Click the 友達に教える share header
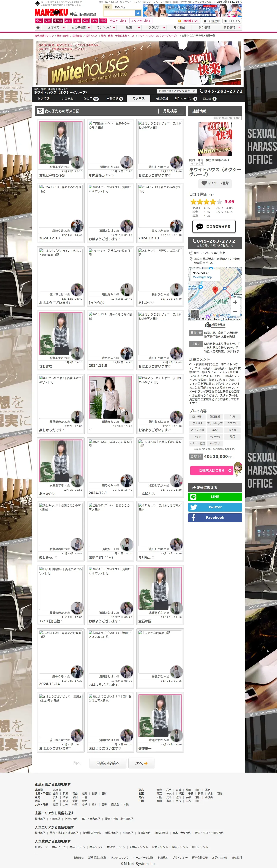The image size is (277, 868). (x=215, y=487)
